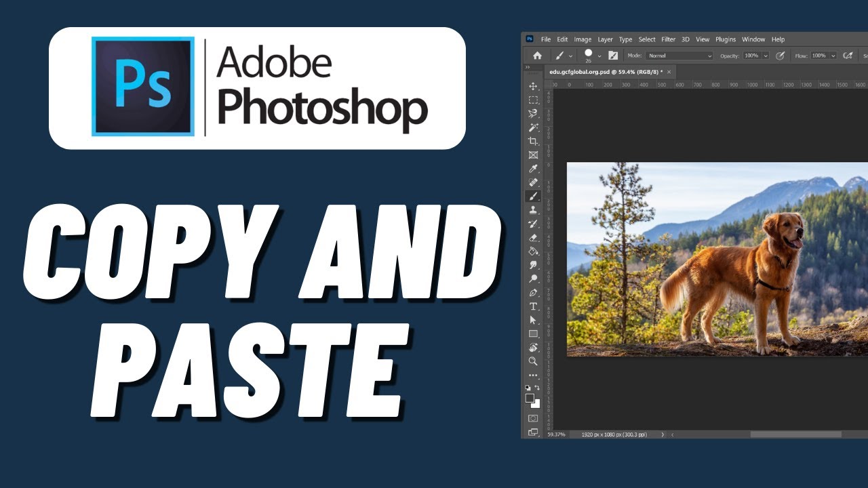
Task: Close the edu.gcfglobal.org.psd document tab
Action: click(x=669, y=72)
